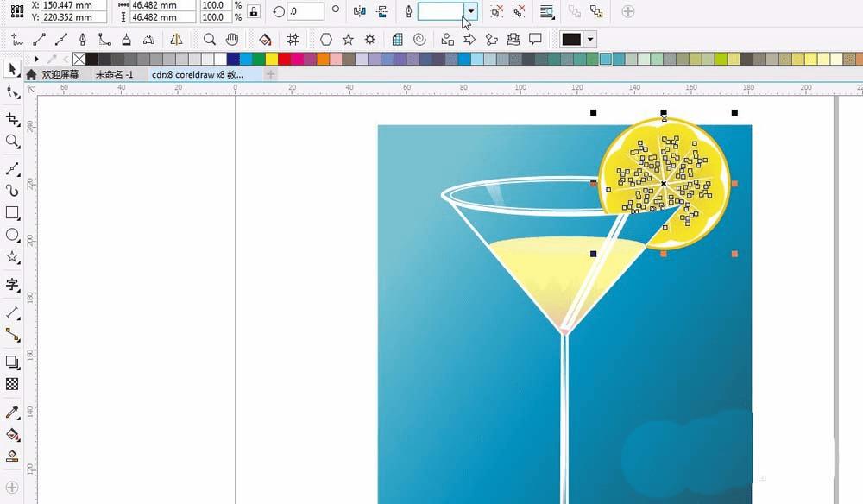This screenshot has width=863, height=504.
Task: Select the no-fill X swatch
Action: (x=79, y=59)
